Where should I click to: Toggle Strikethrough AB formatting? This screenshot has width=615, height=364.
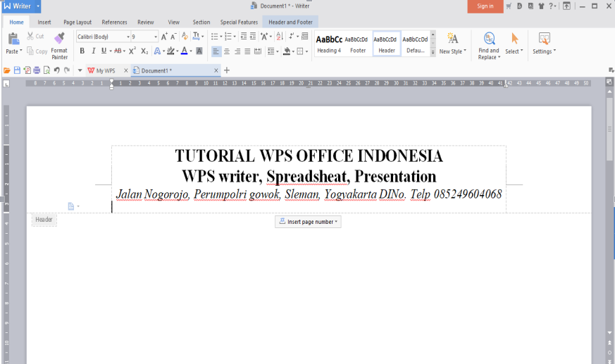tap(118, 51)
